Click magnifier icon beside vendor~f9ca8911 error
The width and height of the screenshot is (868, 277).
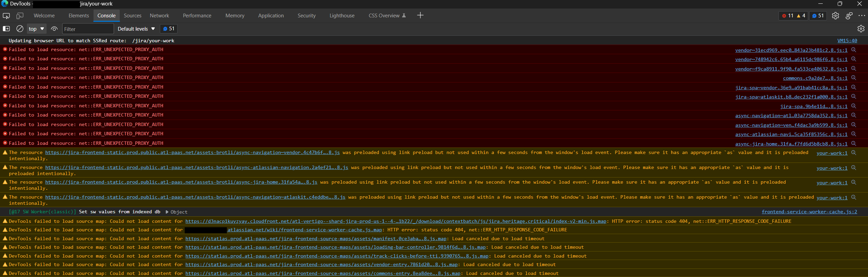854,68
